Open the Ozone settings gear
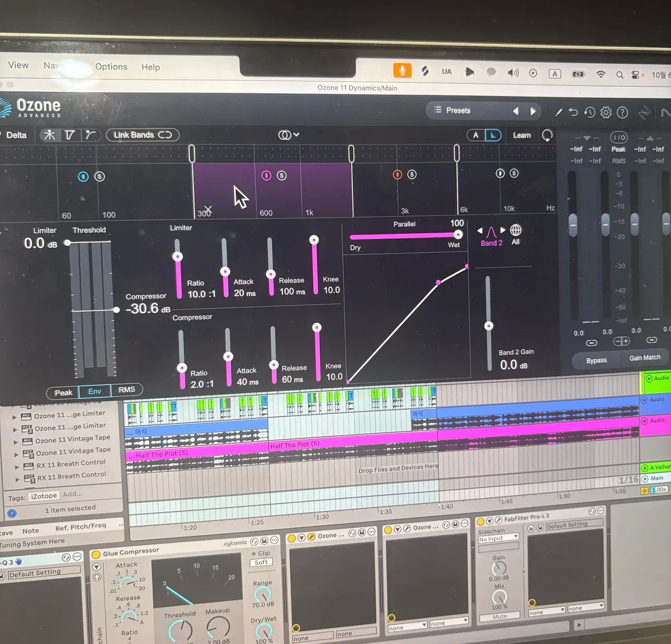This screenshot has height=644, width=671. [606, 112]
